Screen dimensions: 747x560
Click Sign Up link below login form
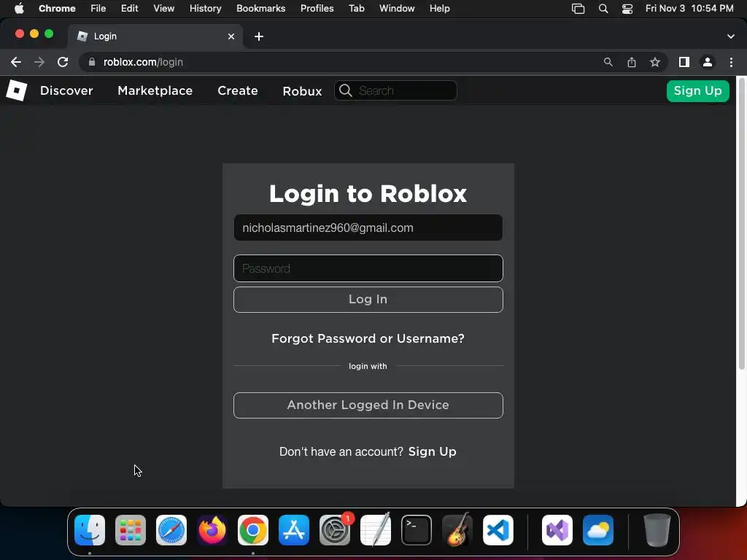(432, 451)
